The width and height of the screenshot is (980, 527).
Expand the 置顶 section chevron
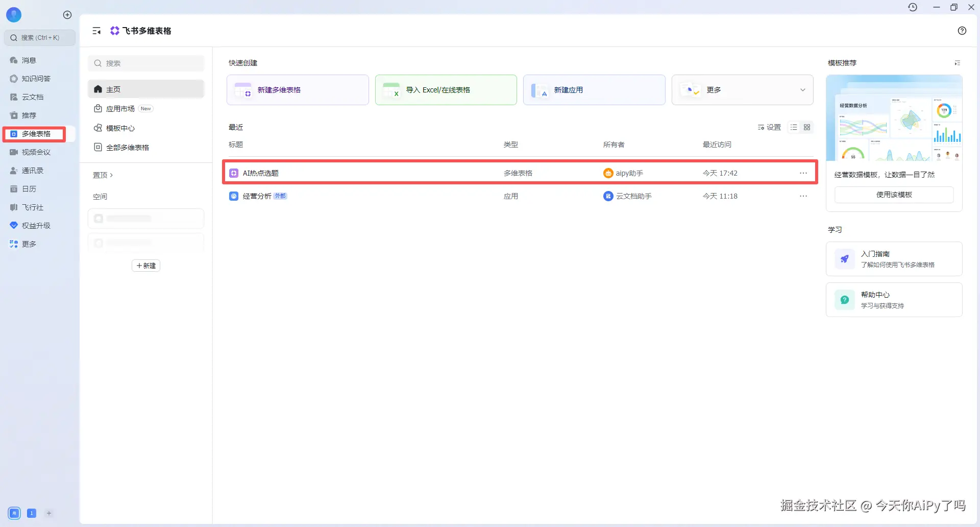click(111, 175)
